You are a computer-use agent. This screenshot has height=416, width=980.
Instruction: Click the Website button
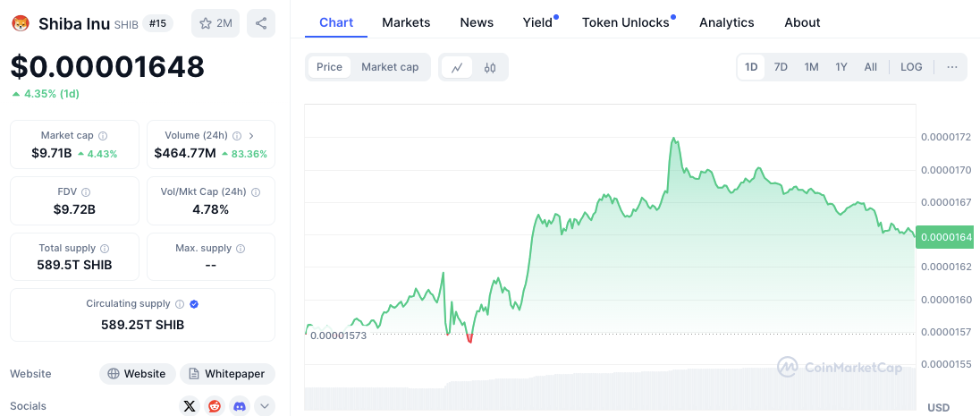click(136, 374)
